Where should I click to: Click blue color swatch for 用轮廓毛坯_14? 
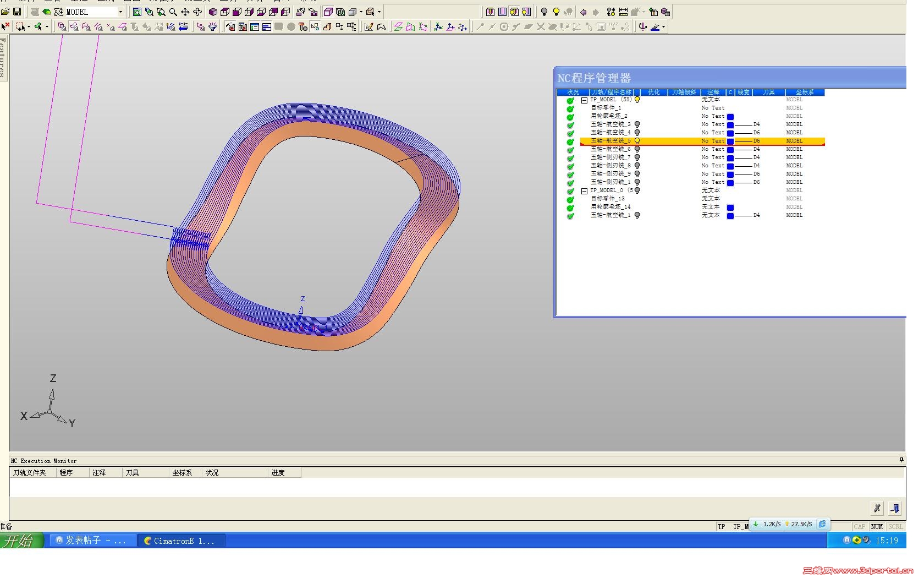(730, 208)
